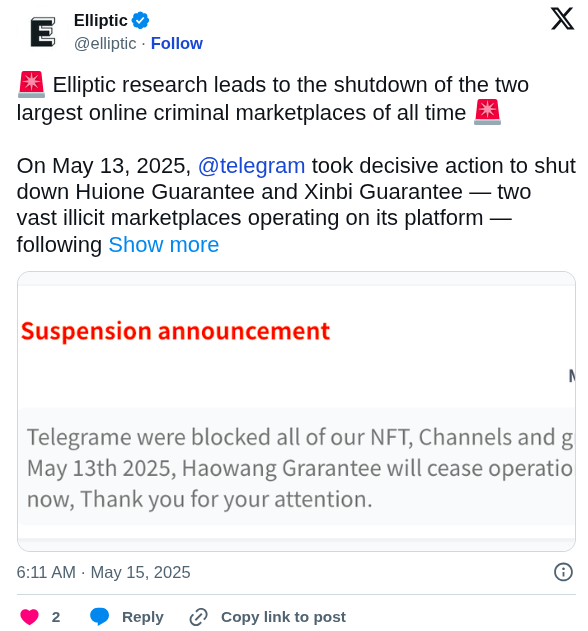Click the chain link icon
The image size is (588, 631).
click(198, 617)
